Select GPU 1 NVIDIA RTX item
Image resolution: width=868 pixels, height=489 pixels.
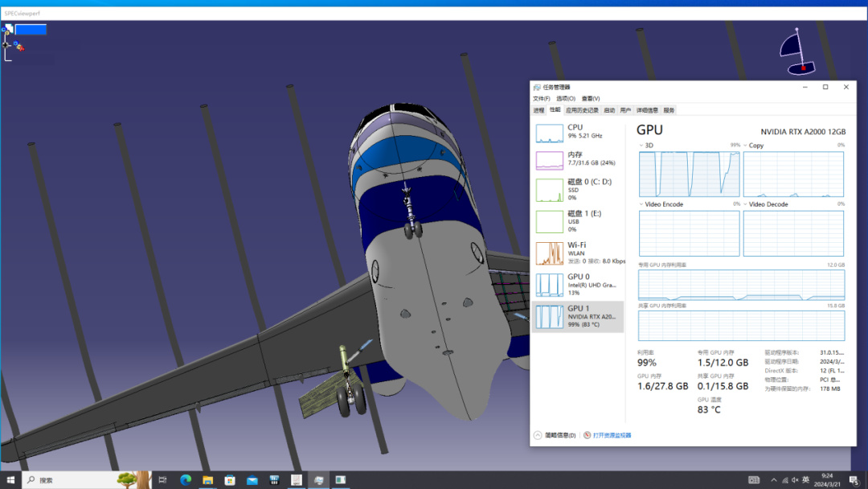click(578, 316)
